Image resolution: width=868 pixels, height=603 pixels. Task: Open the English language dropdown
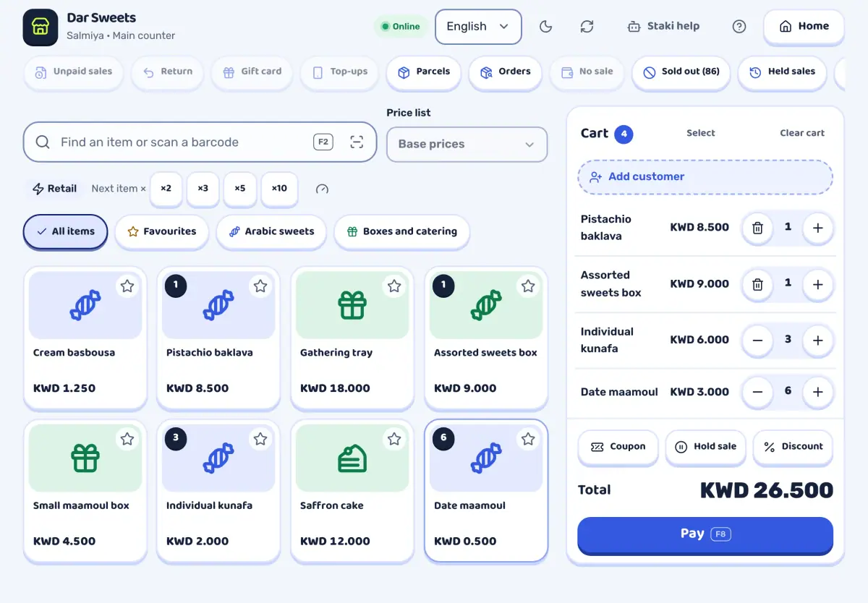[x=478, y=27]
